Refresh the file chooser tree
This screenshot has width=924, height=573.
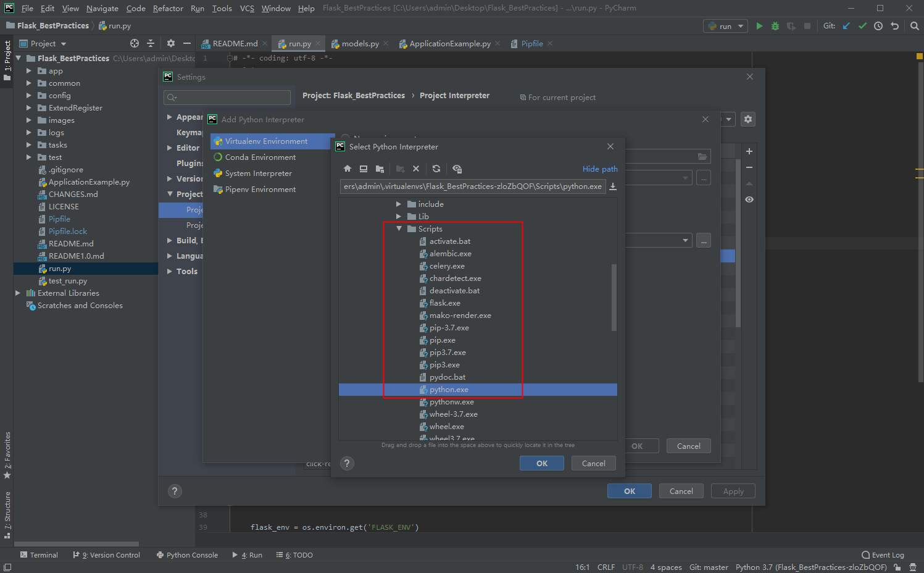click(x=436, y=169)
